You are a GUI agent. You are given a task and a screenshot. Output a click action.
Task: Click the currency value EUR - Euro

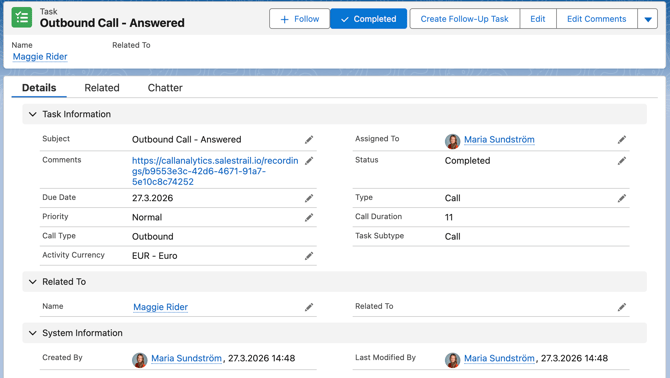click(x=154, y=256)
